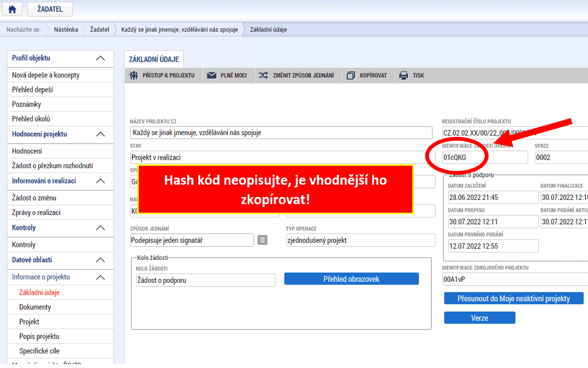The image size is (588, 368).
Task: Click Změnit způsob jednání shuffle icon
Action: tap(263, 75)
